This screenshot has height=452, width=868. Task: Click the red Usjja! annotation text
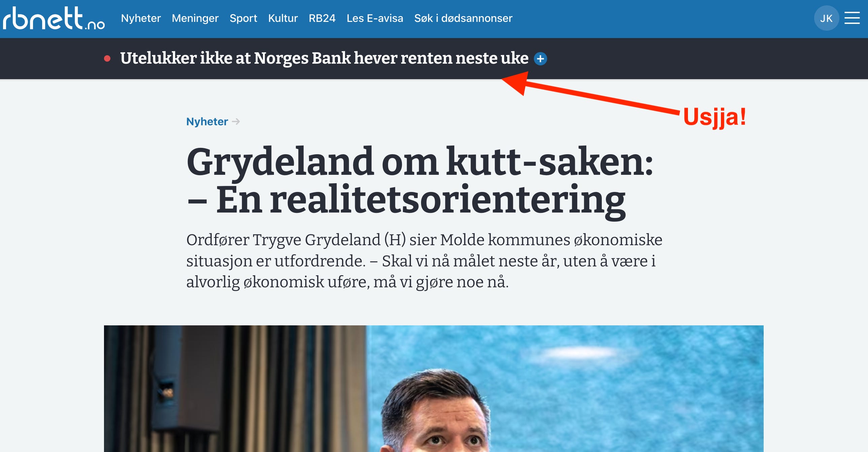point(714,118)
